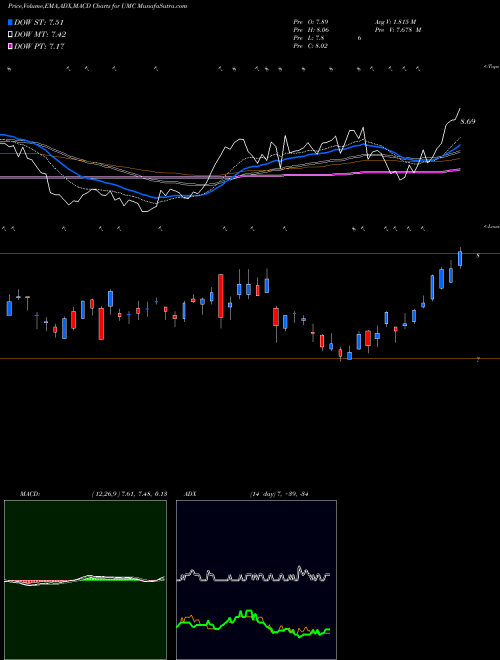Click the 'Pre O: 7.89' value
This screenshot has width=500, height=660.
click(x=311, y=21)
